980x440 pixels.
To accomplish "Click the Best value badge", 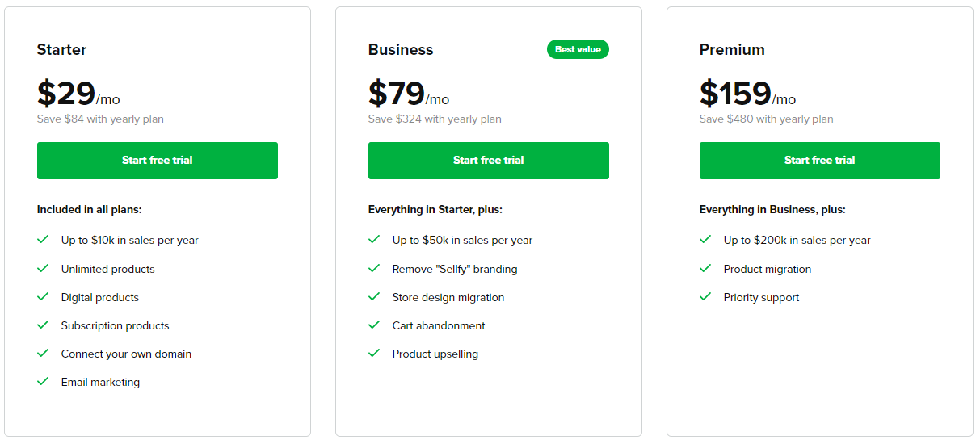I will click(x=578, y=49).
